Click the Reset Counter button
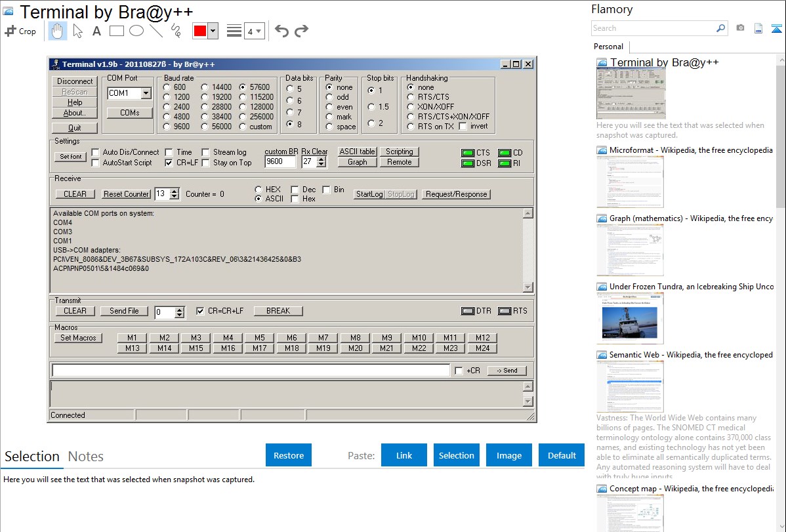This screenshot has width=786, height=532. [x=127, y=194]
